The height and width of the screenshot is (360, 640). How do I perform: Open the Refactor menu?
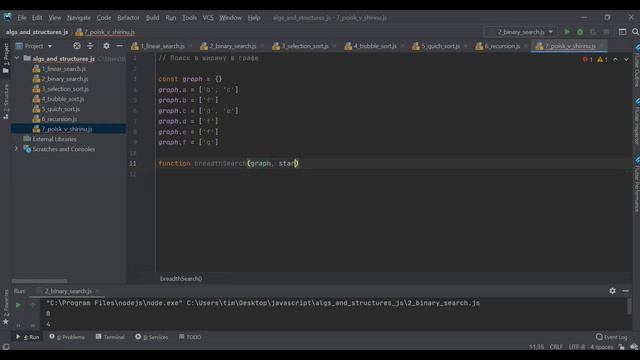[x=128, y=18]
